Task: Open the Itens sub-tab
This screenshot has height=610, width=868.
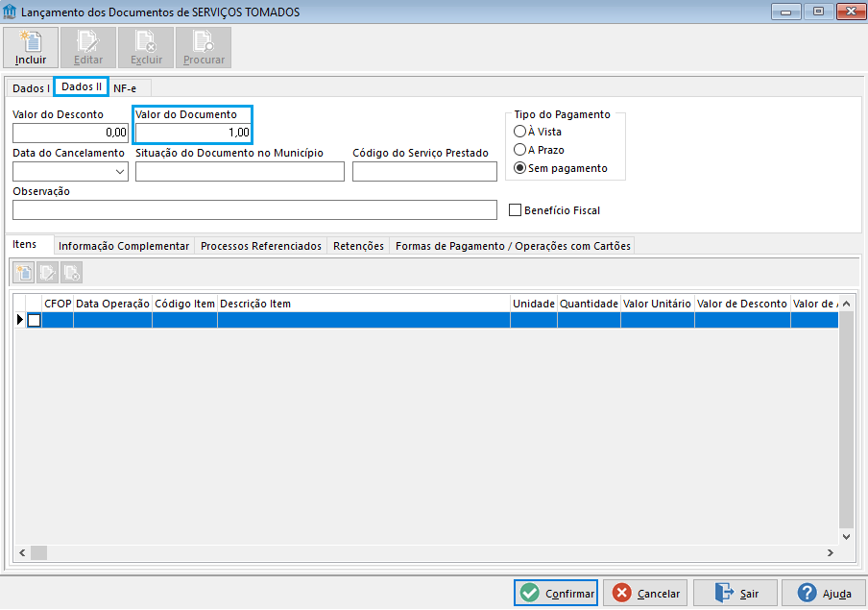Action: tap(25, 244)
